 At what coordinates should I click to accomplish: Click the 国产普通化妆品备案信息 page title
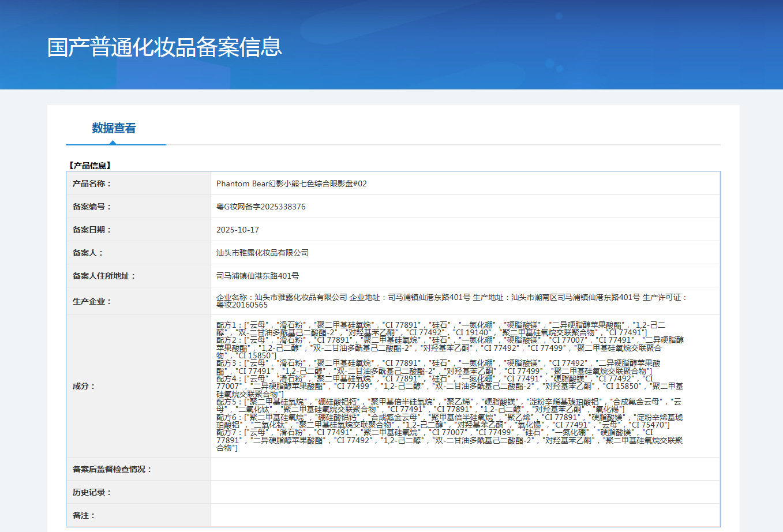click(x=164, y=47)
